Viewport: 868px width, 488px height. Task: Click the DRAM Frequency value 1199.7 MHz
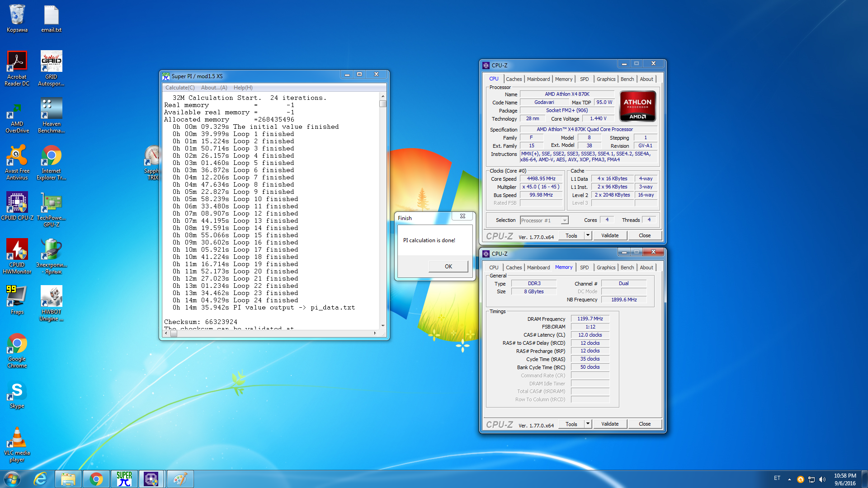coord(590,319)
